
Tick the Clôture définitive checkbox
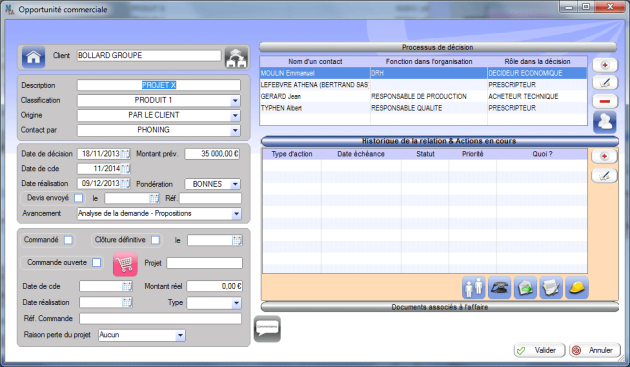[155, 240]
